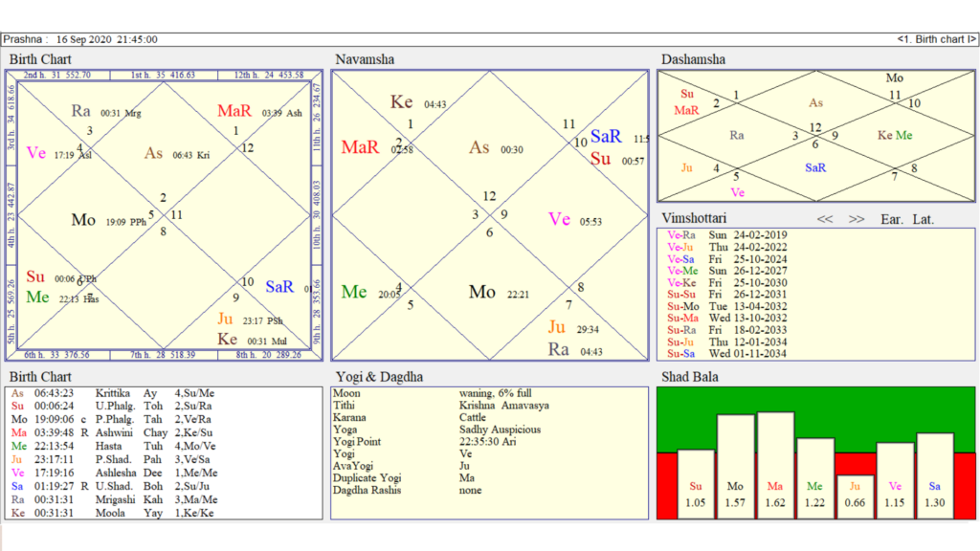Click the '7th h. 28 518.39' house label
The height and width of the screenshot is (551, 980).
(163, 355)
